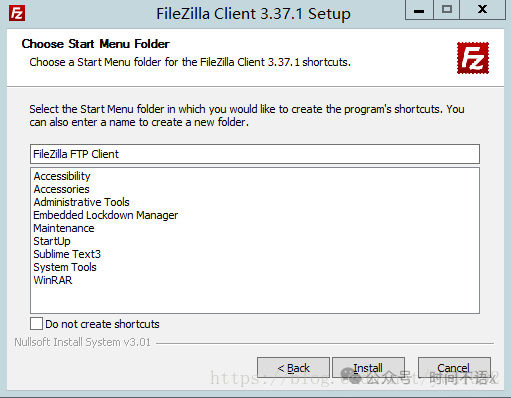The image size is (511, 398).
Task: Click the Install button
Action: (x=368, y=368)
